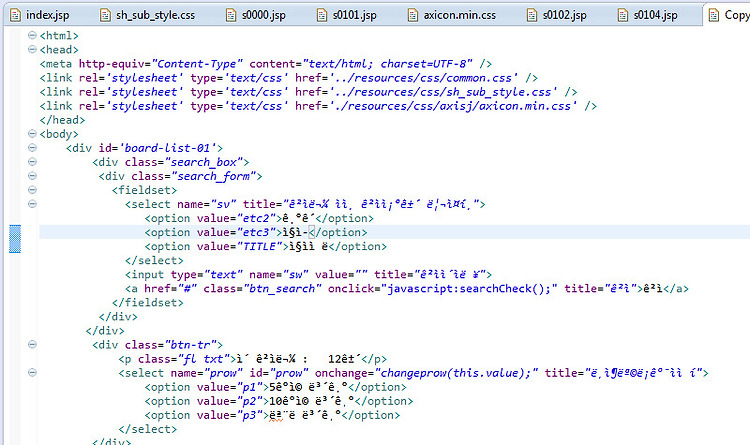Click the s0104.jsp file icon
The width and height of the screenshot is (750, 445).
tap(623, 15)
